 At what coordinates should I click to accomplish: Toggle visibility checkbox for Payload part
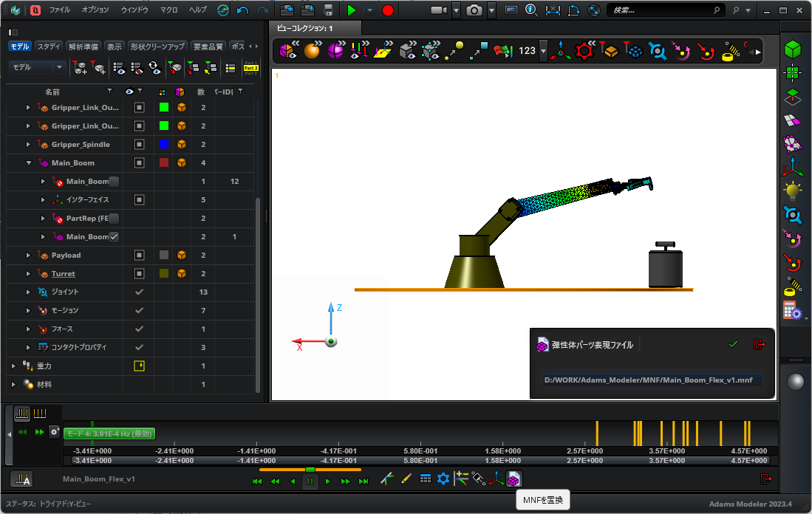[138, 256]
